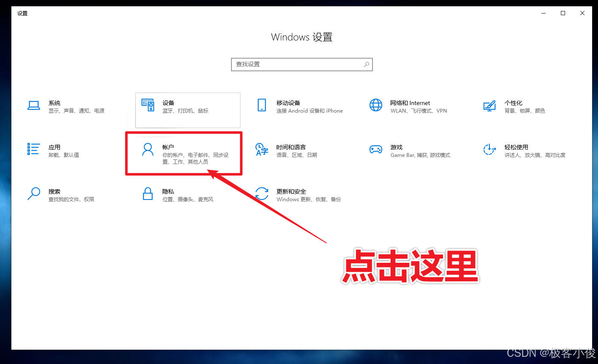Click the text Game Bar, 捕获, 游戏模式

[x=420, y=155]
